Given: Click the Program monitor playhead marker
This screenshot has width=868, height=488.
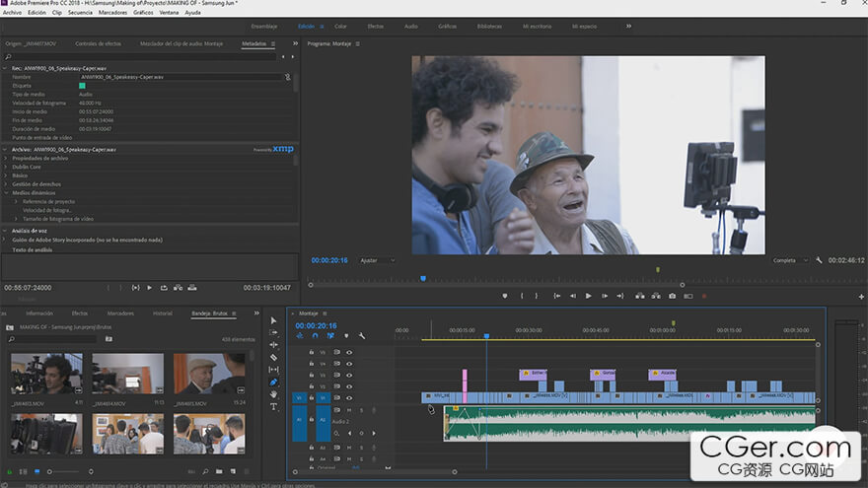Looking at the screenshot, I should coord(423,279).
